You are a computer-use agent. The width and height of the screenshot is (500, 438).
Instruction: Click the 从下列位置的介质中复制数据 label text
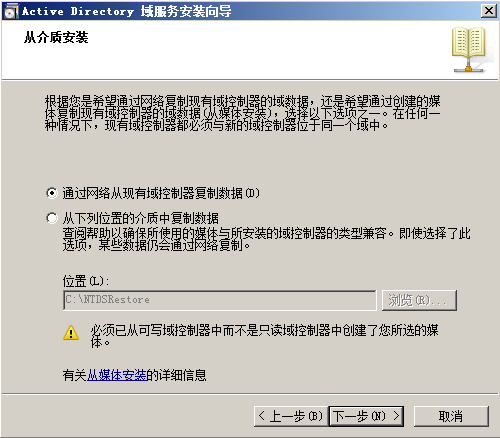click(x=140, y=219)
